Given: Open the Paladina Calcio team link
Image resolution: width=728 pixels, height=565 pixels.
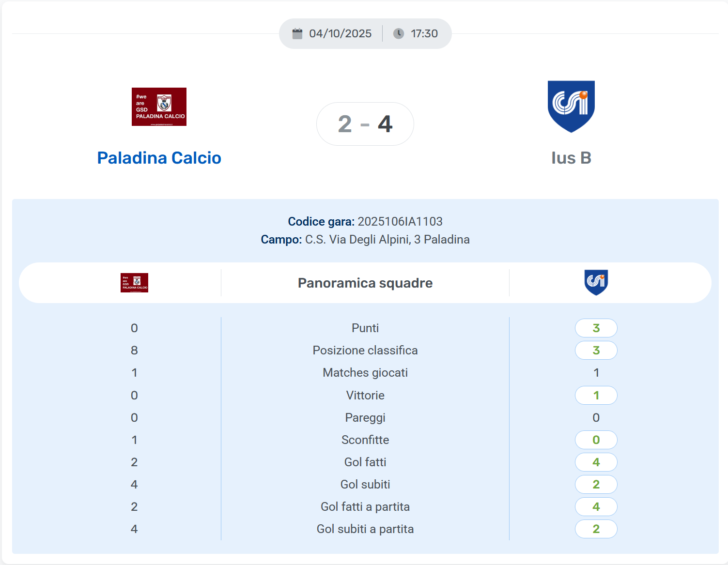Looking at the screenshot, I should click(159, 158).
